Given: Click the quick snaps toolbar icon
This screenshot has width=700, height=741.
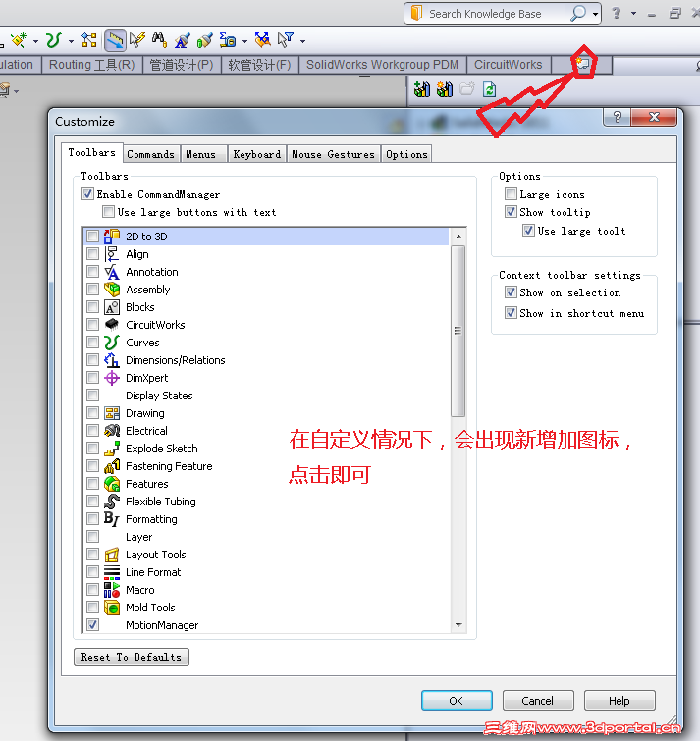Looking at the screenshot, I should tap(263, 40).
